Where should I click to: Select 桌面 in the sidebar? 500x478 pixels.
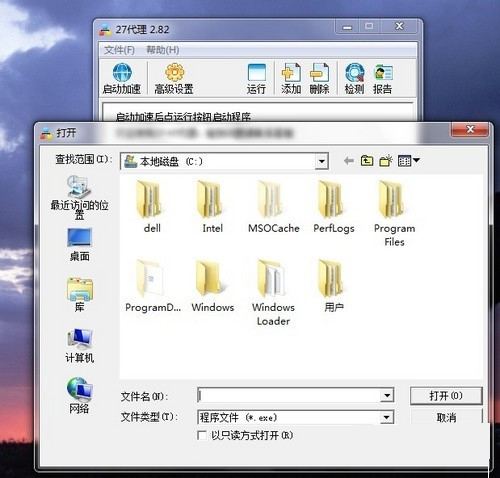(x=79, y=245)
